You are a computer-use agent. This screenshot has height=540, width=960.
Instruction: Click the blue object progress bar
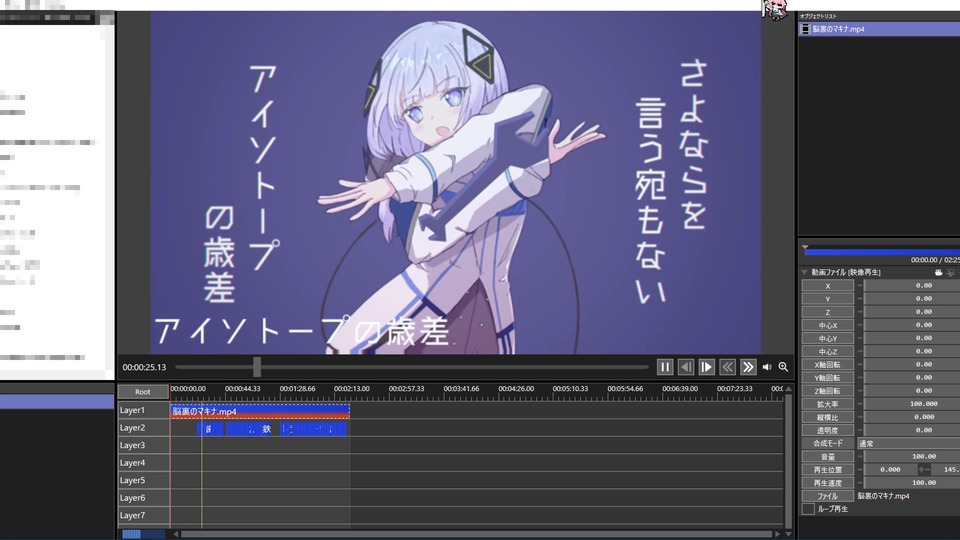[x=882, y=252]
